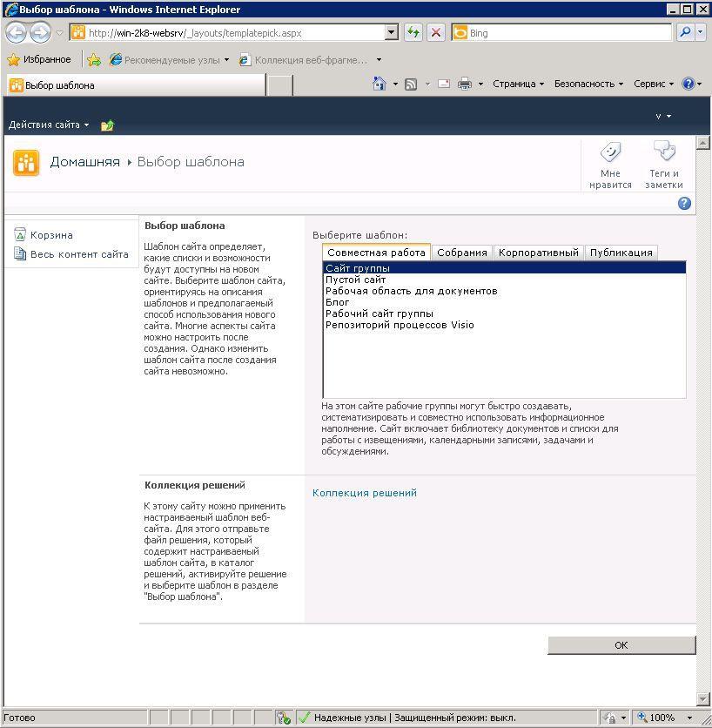
Task: Open Print options dropdown arrow
Action: coord(480,84)
